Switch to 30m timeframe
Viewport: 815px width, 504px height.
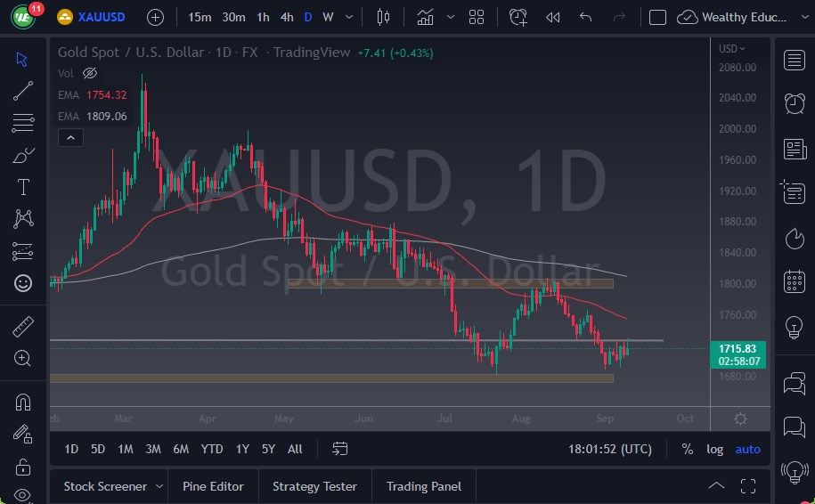(233, 17)
